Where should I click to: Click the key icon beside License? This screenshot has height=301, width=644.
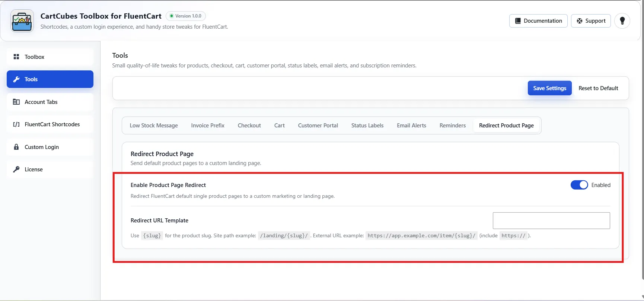click(x=16, y=169)
